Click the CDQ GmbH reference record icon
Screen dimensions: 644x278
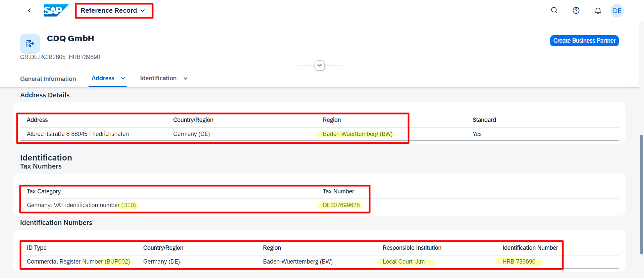coord(30,43)
